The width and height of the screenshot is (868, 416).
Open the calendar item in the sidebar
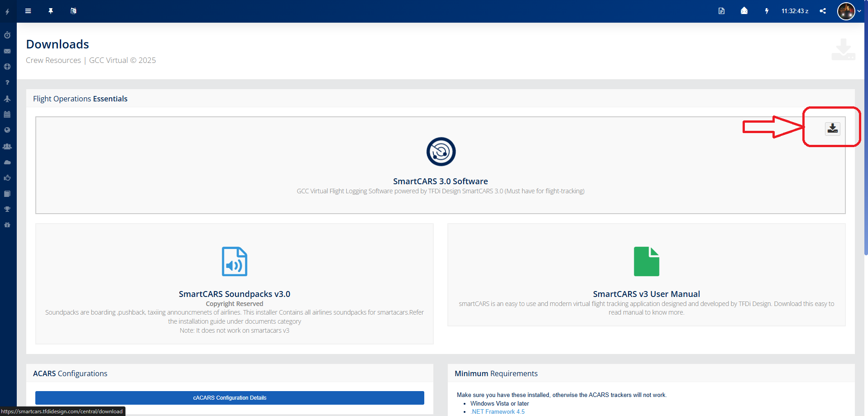point(7,115)
